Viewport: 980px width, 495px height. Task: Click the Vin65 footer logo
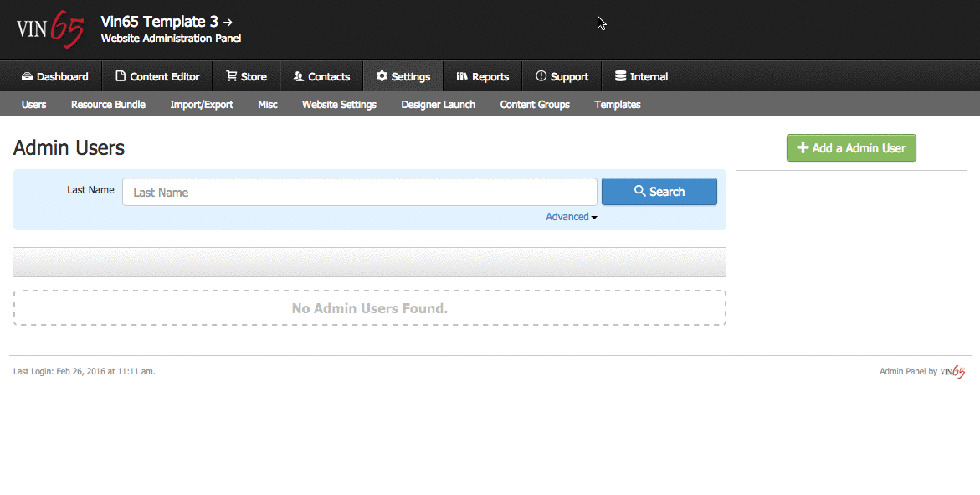952,372
